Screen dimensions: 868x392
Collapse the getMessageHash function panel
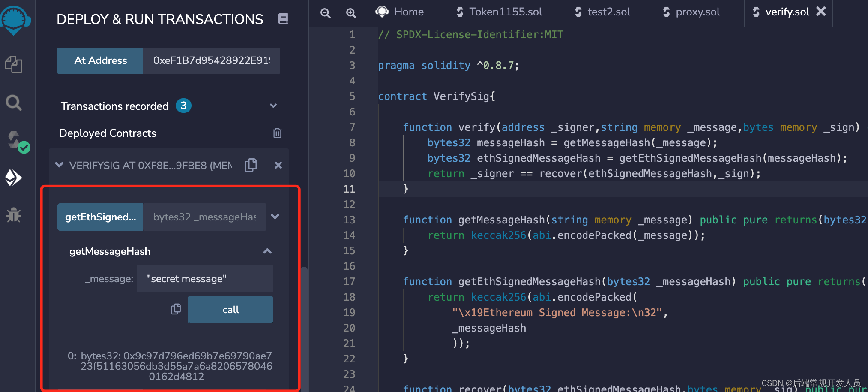[x=267, y=251]
